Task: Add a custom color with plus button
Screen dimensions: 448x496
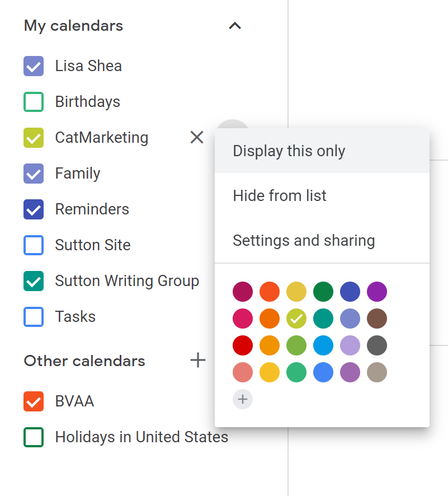Action: click(x=243, y=399)
